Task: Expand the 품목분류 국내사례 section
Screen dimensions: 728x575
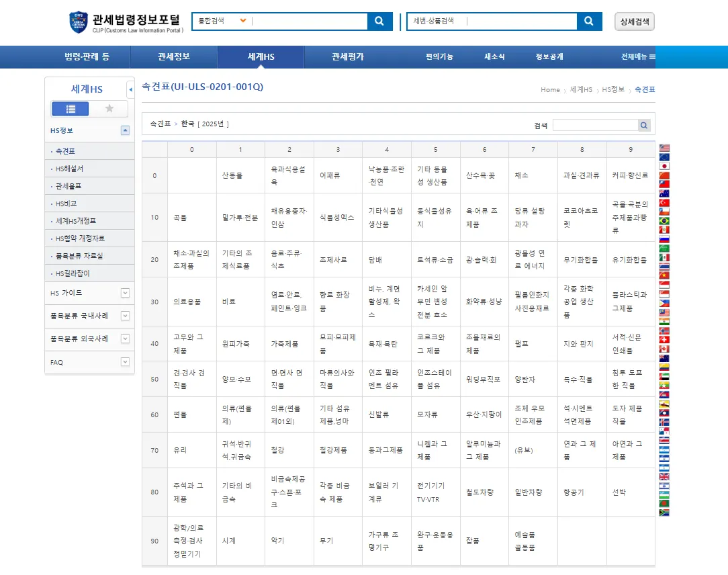Action: (125, 316)
